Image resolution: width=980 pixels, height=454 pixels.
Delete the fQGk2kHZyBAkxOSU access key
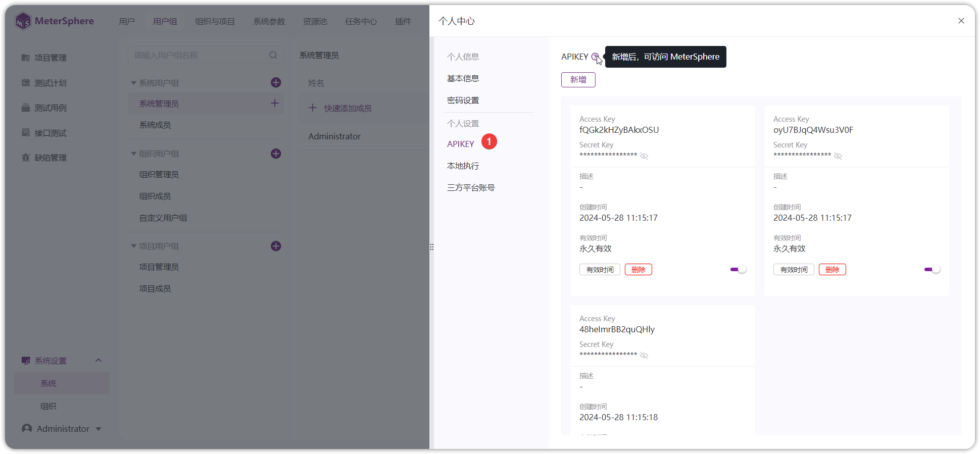(639, 270)
